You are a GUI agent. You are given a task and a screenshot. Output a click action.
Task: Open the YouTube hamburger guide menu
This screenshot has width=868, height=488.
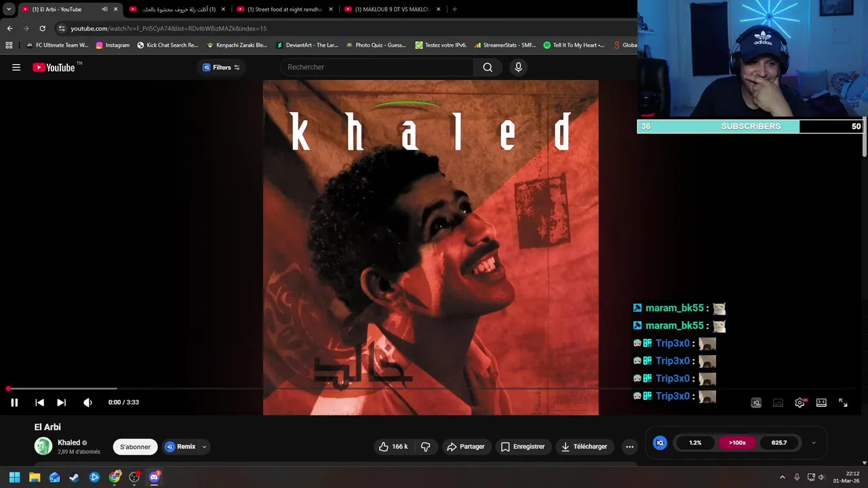(x=16, y=67)
